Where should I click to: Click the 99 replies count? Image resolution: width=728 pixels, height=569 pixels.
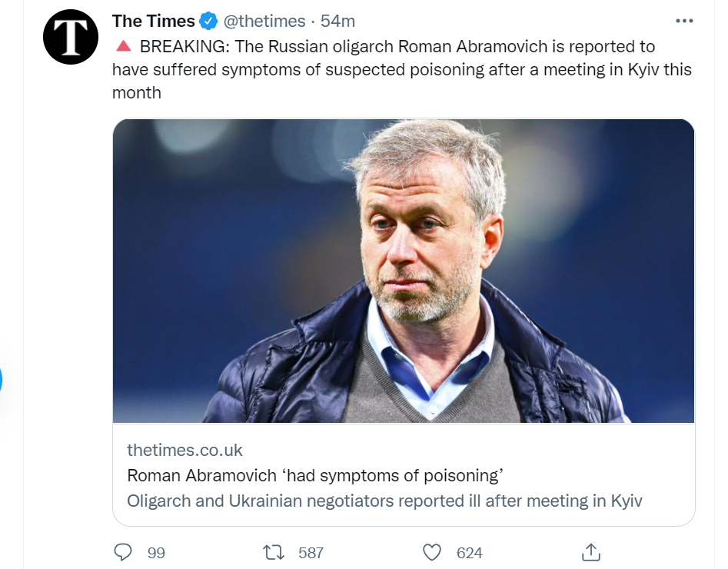(x=156, y=553)
